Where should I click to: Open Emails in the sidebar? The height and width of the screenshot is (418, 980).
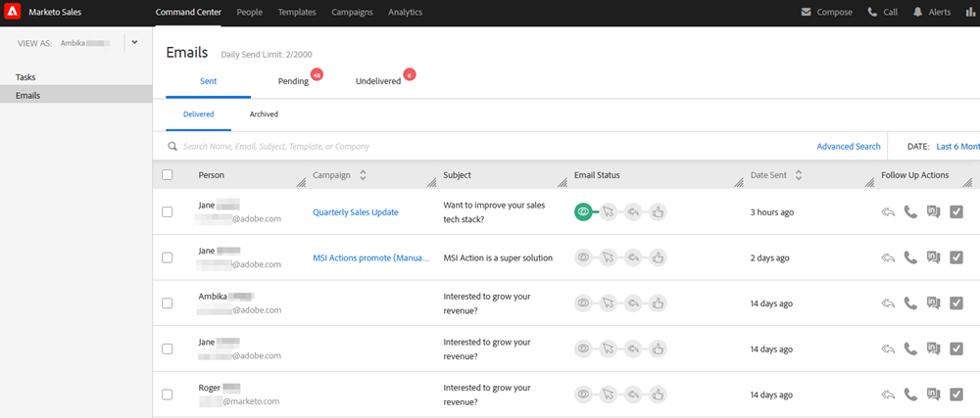[x=76, y=96]
